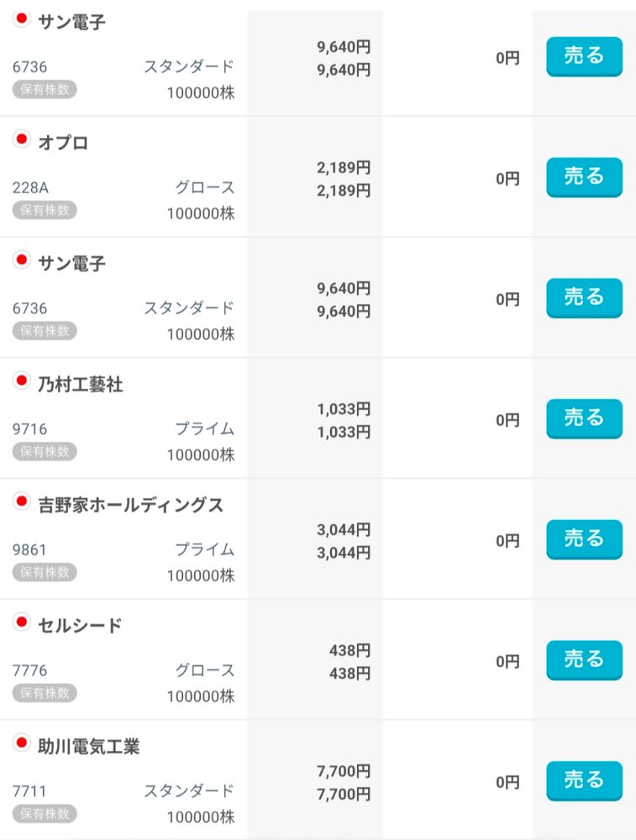636x840 pixels.
Task: Hit the 売る button for セルシード
Action: click(x=584, y=659)
